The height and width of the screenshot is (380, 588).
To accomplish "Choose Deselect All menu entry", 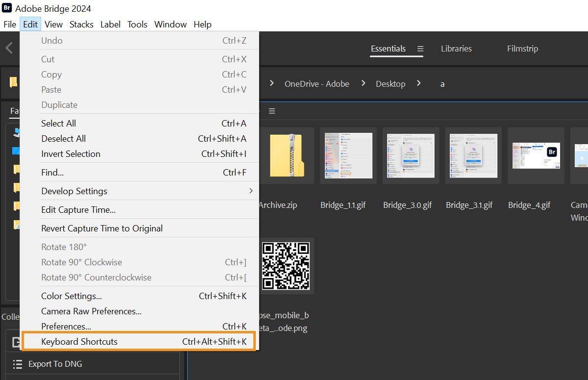I will [140, 138].
